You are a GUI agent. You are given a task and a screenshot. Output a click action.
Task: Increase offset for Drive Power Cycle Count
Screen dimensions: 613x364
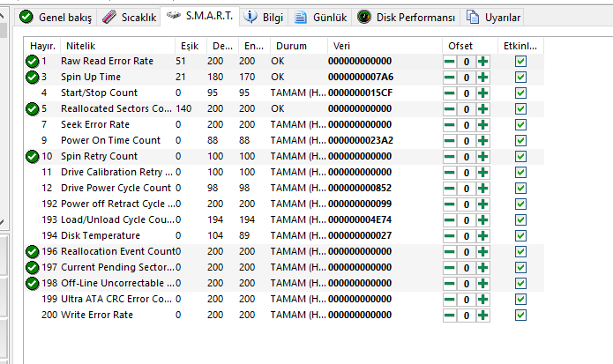coord(482,189)
